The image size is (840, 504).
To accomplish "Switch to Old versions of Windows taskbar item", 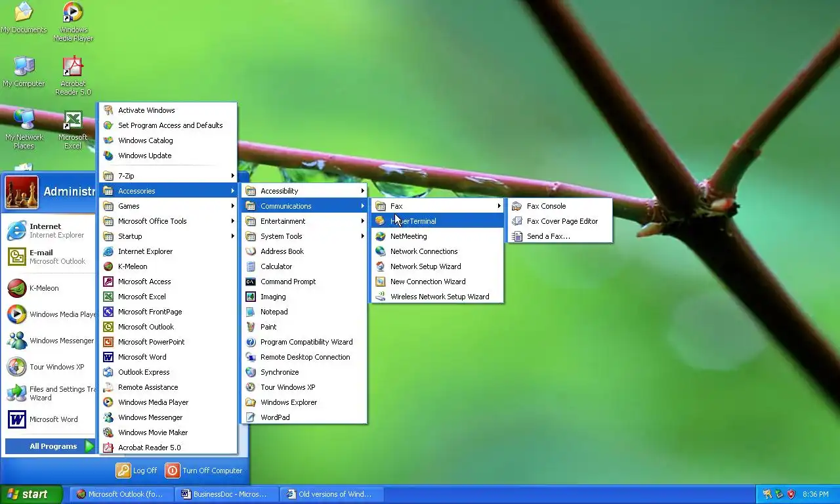I will (332, 494).
